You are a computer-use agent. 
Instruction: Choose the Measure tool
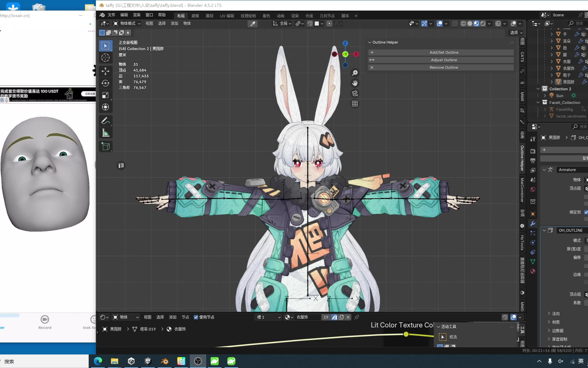click(x=105, y=133)
